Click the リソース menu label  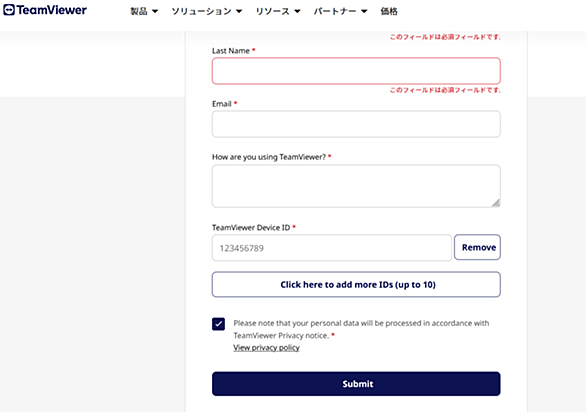point(272,12)
